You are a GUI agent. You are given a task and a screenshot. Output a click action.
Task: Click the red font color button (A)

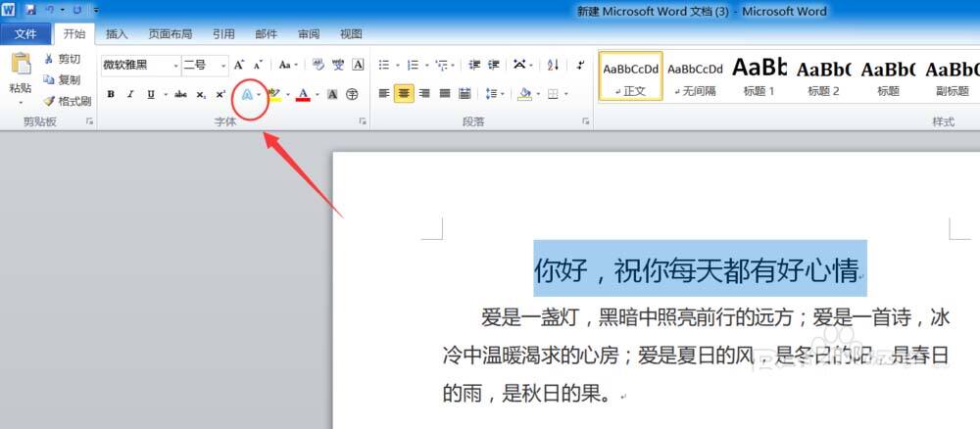coord(303,94)
